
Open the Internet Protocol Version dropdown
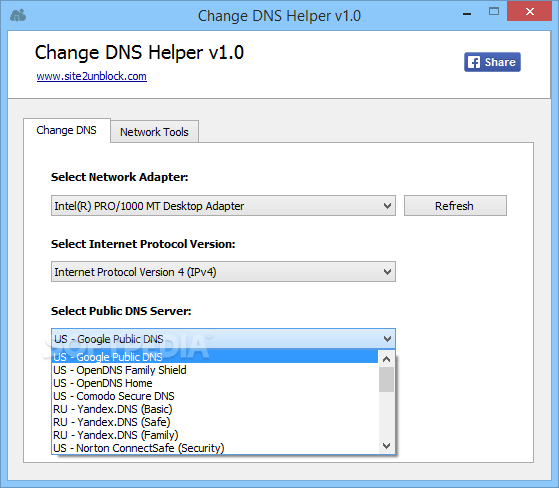(223, 272)
